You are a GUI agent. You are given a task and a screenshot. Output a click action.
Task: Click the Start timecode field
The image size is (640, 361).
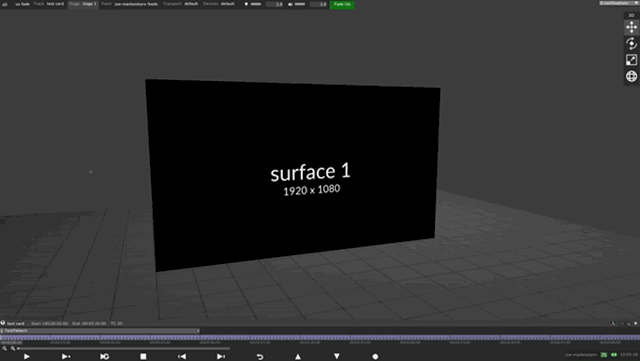[x=49, y=323]
